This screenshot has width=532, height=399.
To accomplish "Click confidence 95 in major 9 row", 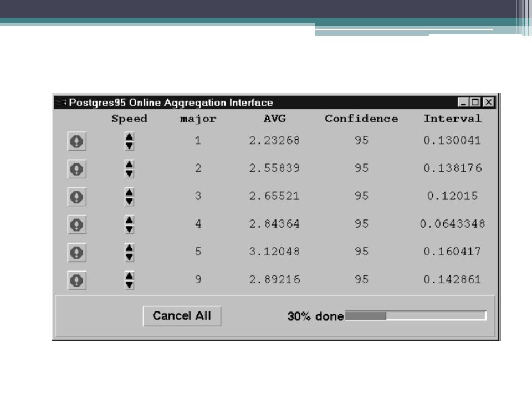I will tap(361, 279).
